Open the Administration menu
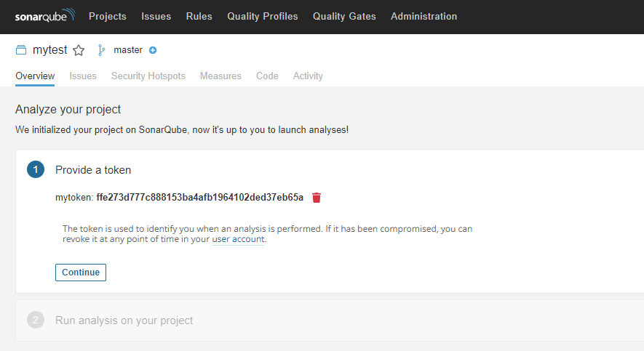The image size is (644, 351). tap(424, 17)
